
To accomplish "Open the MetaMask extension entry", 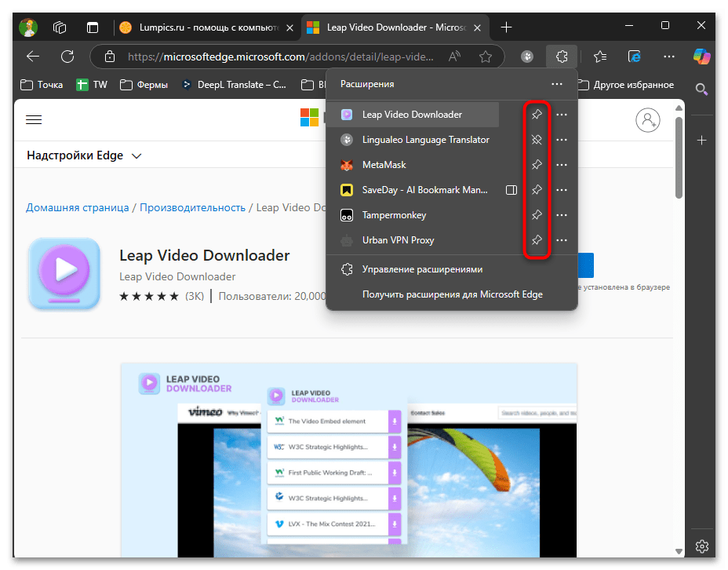I will pos(413,164).
